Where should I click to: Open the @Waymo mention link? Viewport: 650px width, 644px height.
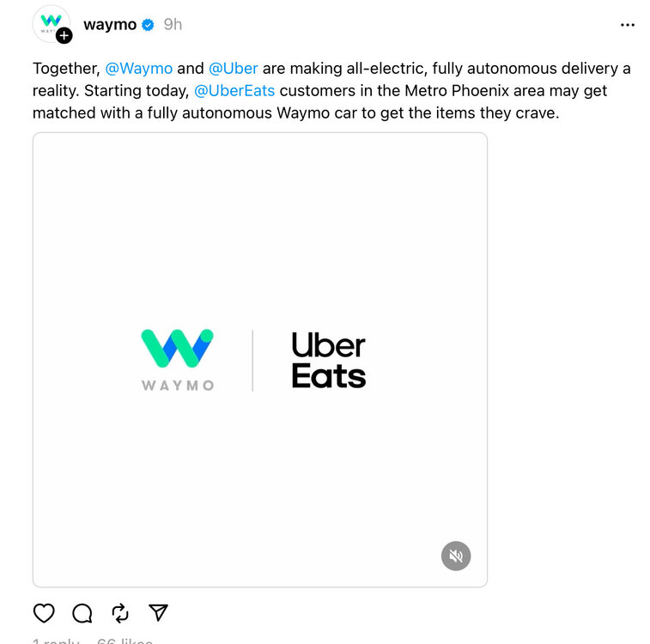139,69
